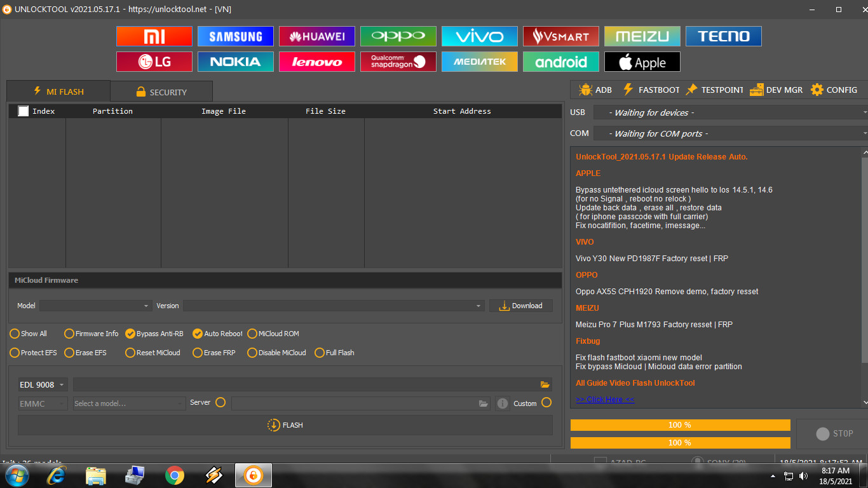Screen dimensions: 868x488
Task: Select the MediaTek brand logo
Action: click(480, 62)
